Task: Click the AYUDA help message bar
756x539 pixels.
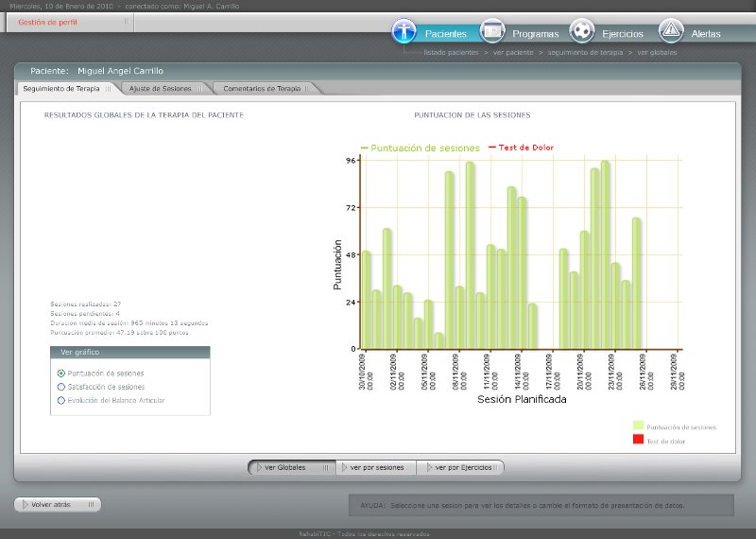Action: coord(541,505)
